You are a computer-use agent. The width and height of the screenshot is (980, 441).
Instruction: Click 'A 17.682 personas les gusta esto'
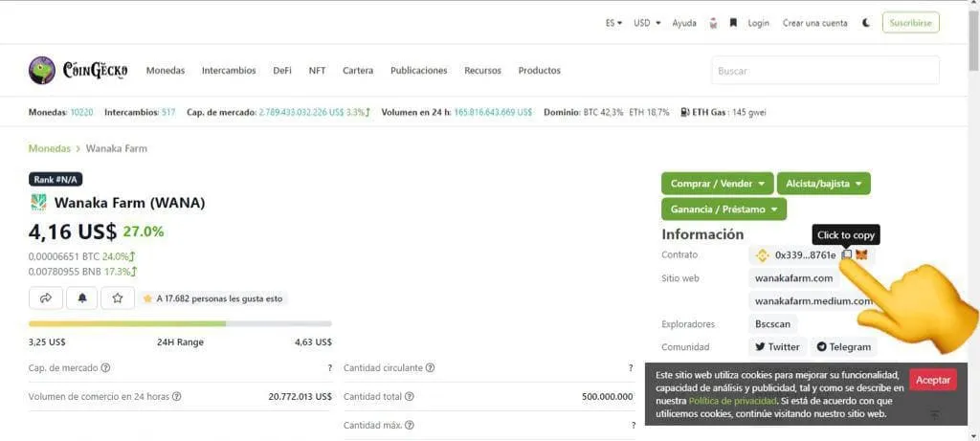pos(219,298)
